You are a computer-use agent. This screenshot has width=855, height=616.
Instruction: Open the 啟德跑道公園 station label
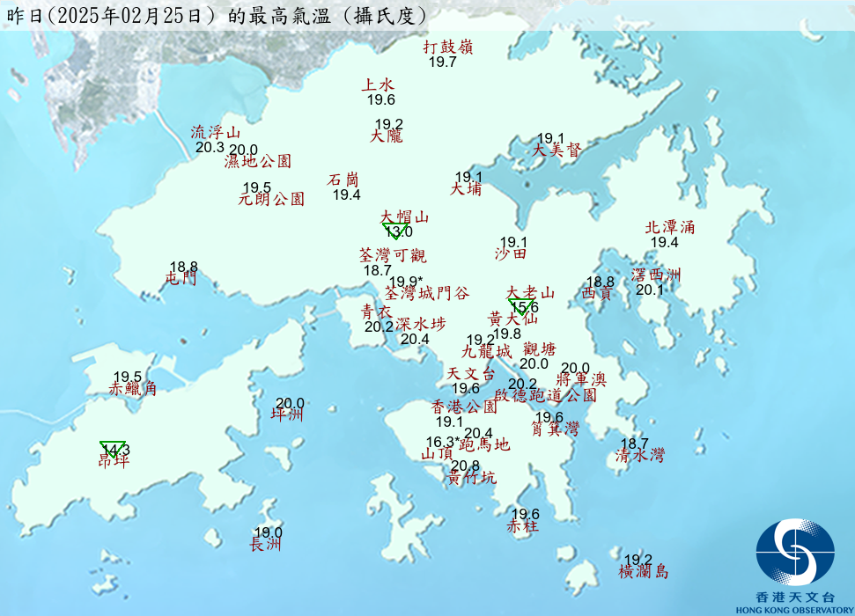coord(545,396)
